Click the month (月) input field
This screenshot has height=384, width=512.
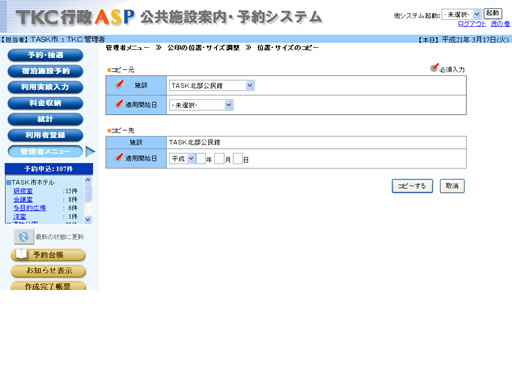click(x=219, y=159)
